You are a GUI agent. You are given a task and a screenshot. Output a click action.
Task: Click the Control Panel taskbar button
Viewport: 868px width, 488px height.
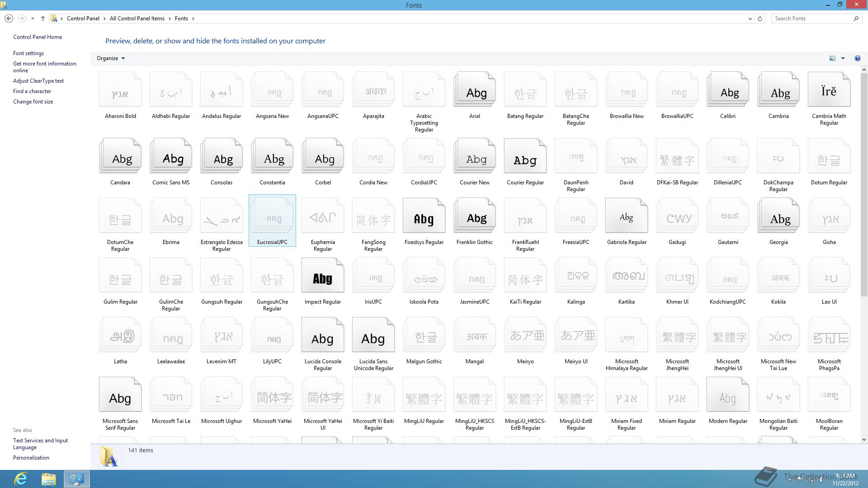tap(77, 479)
